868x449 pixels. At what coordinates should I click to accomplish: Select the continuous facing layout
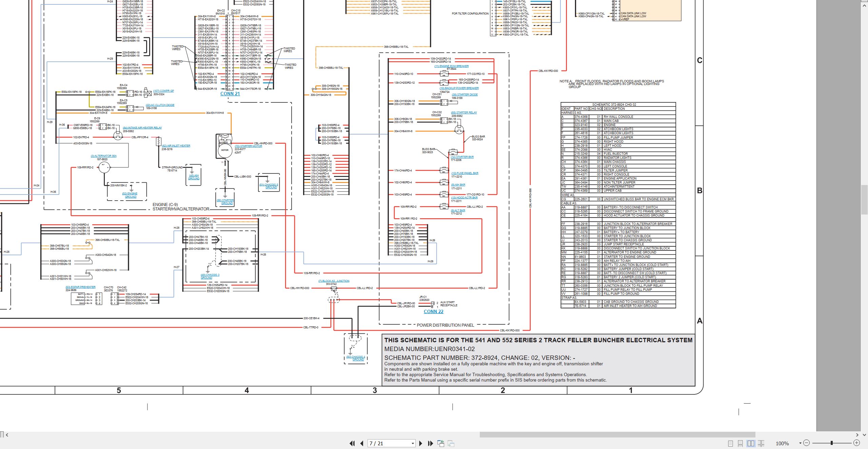(761, 443)
